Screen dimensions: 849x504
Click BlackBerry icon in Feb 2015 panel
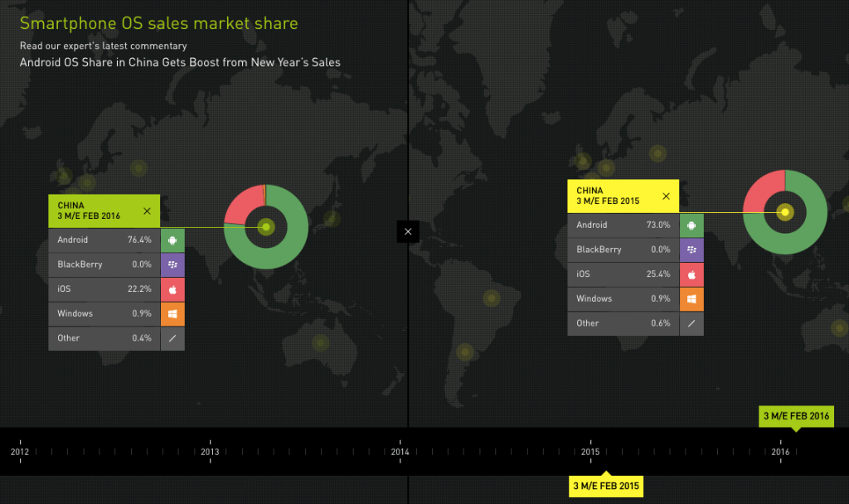691,250
